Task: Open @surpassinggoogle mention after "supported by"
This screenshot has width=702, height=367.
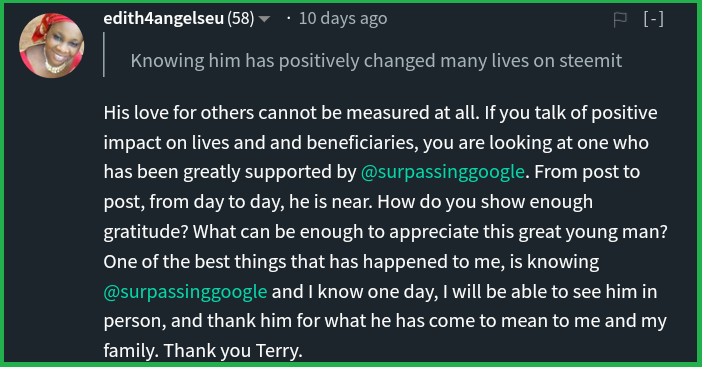Action: pyautogui.click(x=442, y=172)
